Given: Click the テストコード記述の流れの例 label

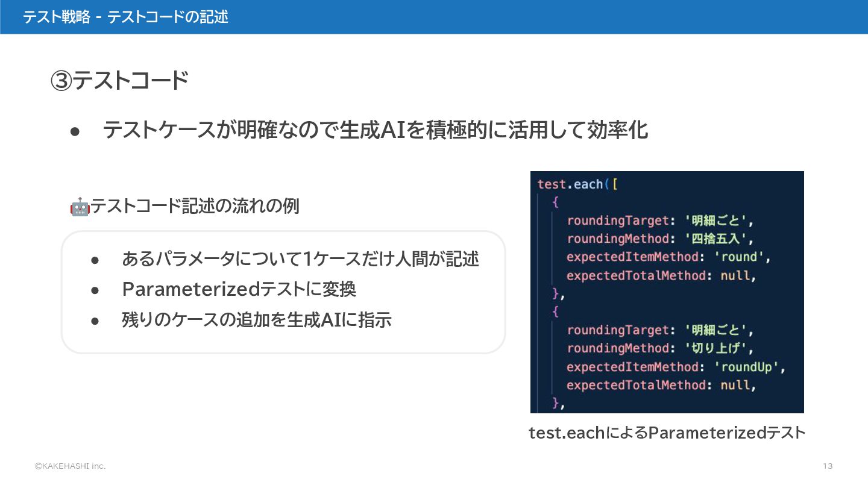Looking at the screenshot, I should point(195,207).
